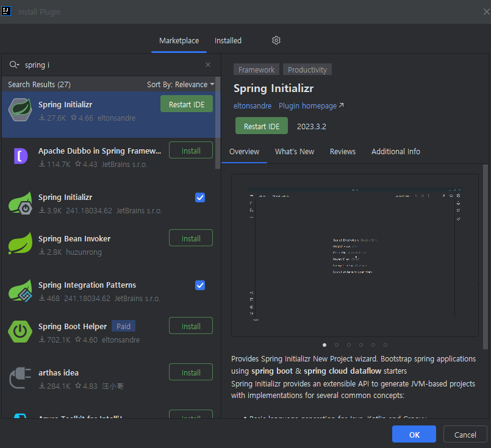Screen dimensions: 491x448
Task: Select the fourth screenshot carousel dot
Action: (x=361, y=345)
